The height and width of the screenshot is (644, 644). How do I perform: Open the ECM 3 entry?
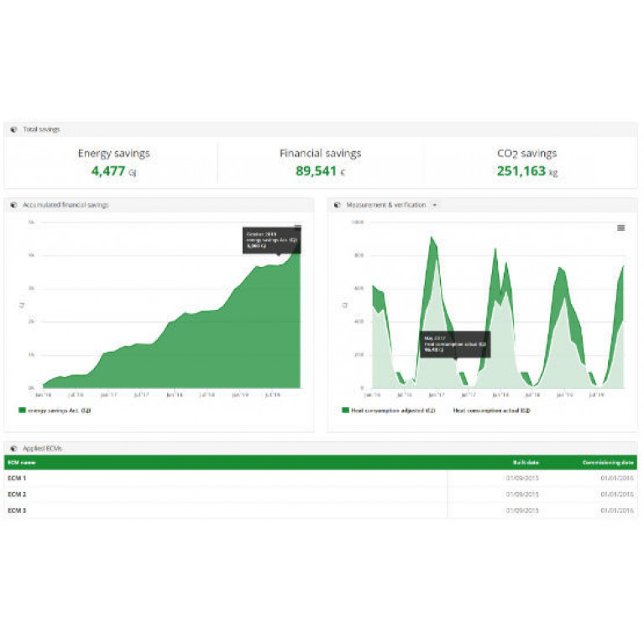pyautogui.click(x=18, y=510)
